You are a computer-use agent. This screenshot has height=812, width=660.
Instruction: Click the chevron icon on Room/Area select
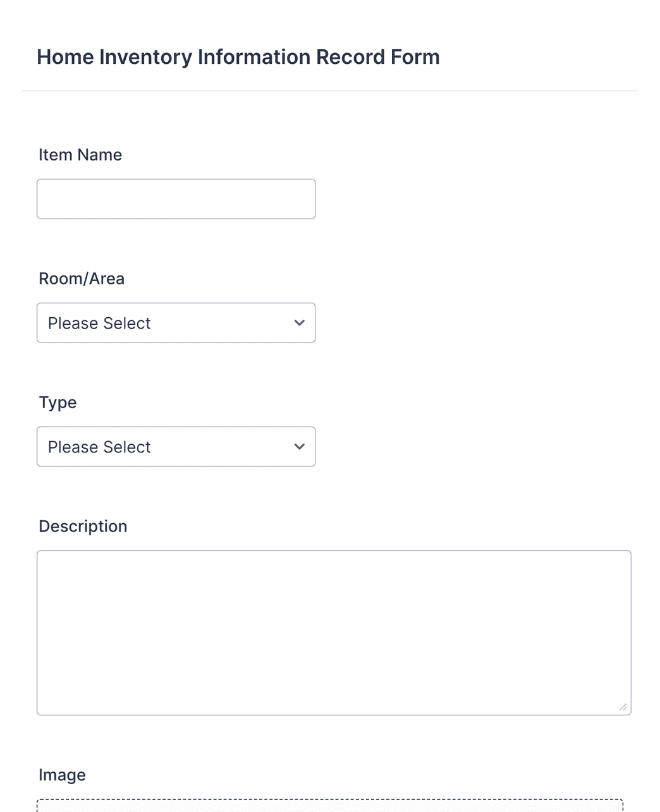299,323
